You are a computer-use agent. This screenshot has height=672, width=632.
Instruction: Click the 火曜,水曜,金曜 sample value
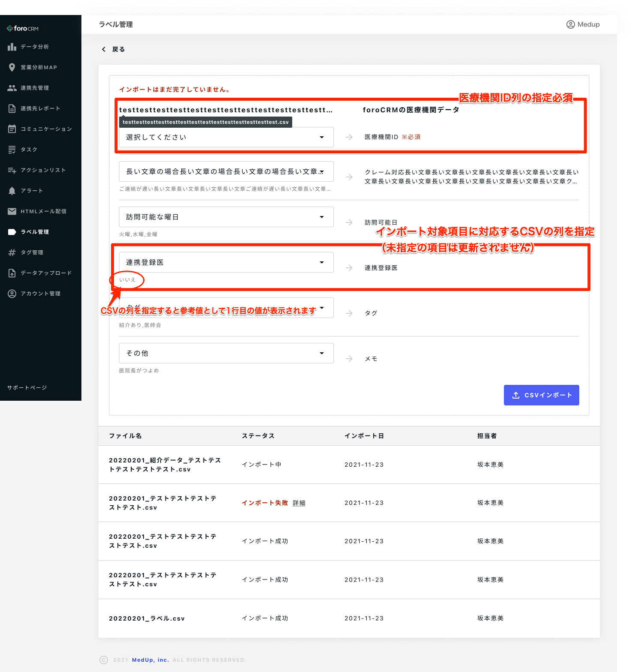[138, 234]
